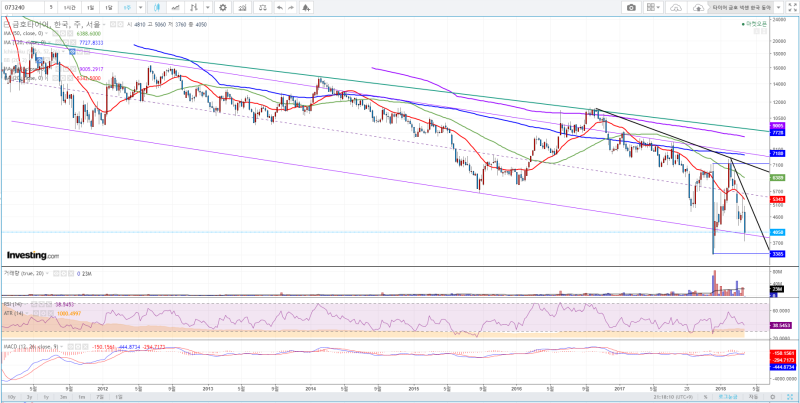Click the clock time zone UTC+9

click(673, 397)
